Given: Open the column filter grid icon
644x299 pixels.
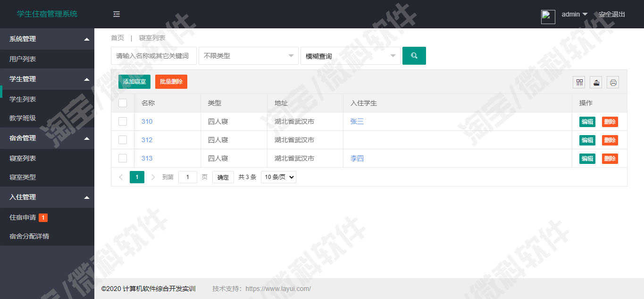Looking at the screenshot, I should (x=579, y=83).
